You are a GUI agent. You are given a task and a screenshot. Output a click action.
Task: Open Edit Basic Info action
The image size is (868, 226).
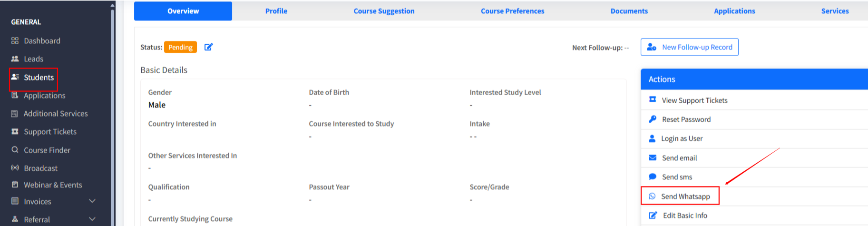[685, 216]
